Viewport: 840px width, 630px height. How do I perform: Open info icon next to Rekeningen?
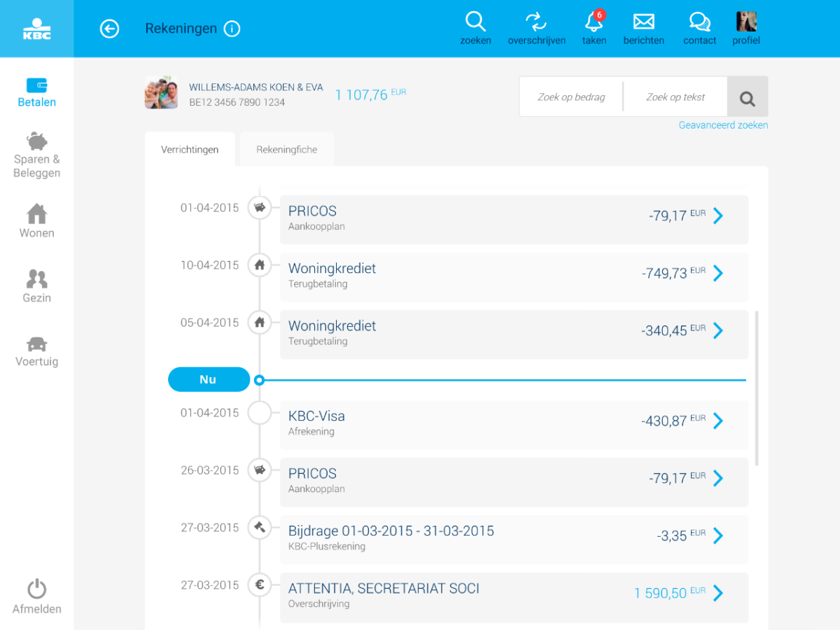click(x=232, y=29)
